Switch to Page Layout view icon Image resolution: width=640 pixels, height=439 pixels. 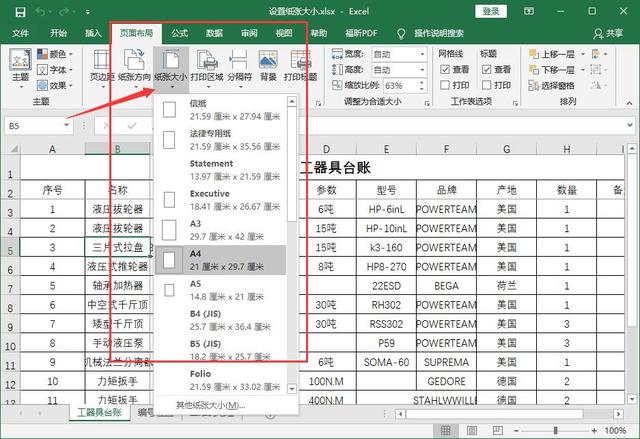(471, 430)
